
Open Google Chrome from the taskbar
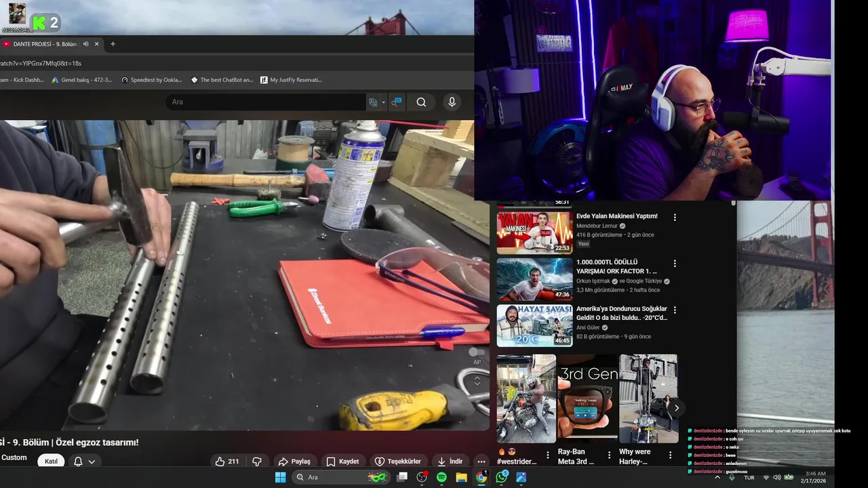pos(481,477)
